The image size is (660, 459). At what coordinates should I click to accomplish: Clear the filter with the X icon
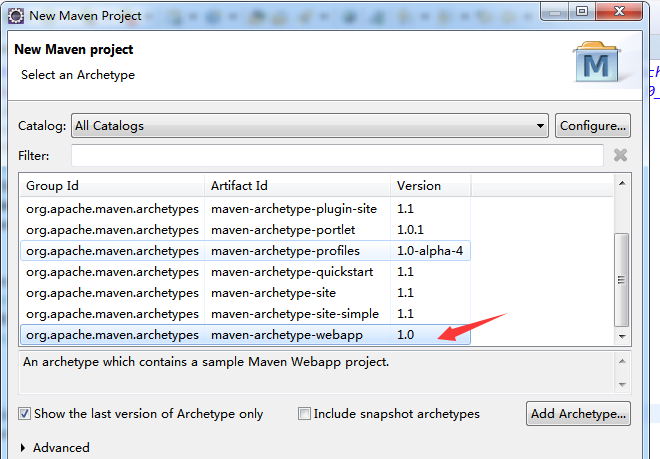coord(620,155)
